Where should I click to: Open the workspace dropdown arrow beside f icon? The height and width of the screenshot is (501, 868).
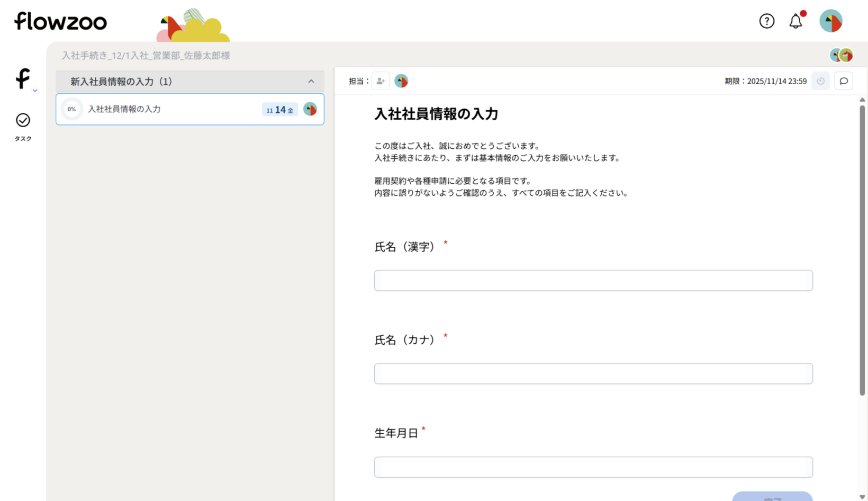pos(35,91)
